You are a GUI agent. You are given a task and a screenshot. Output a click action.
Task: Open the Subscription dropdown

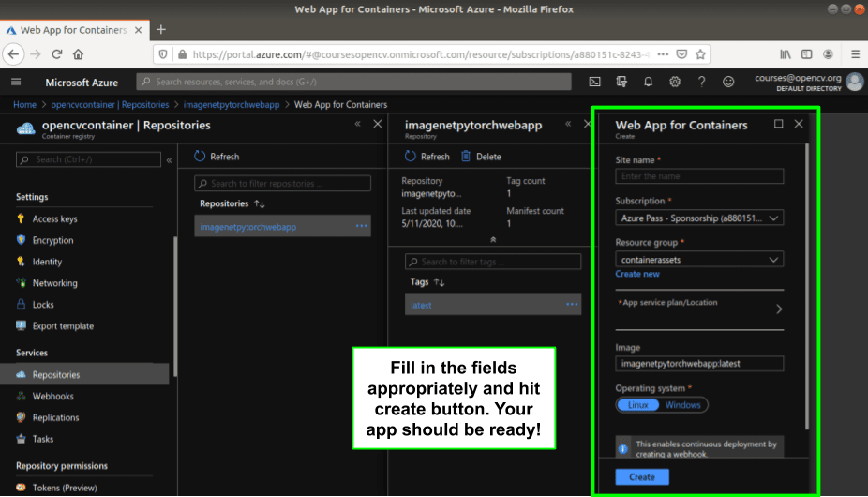[699, 218]
